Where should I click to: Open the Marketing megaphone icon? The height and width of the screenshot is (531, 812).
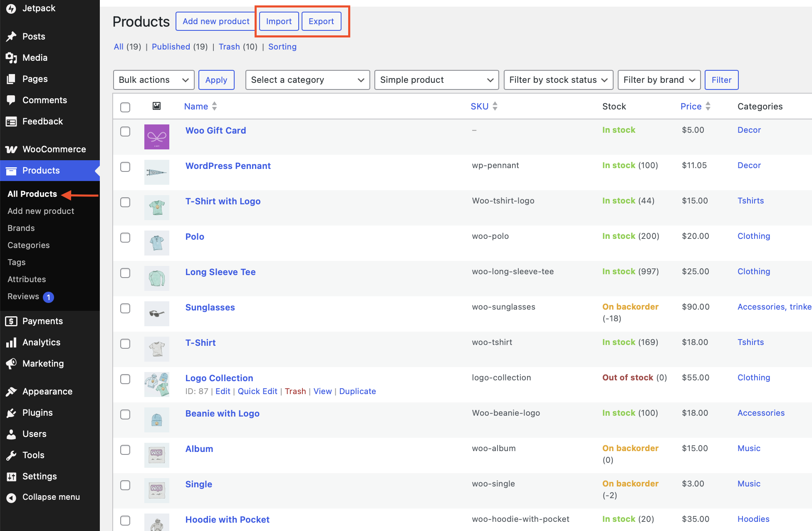(11, 363)
